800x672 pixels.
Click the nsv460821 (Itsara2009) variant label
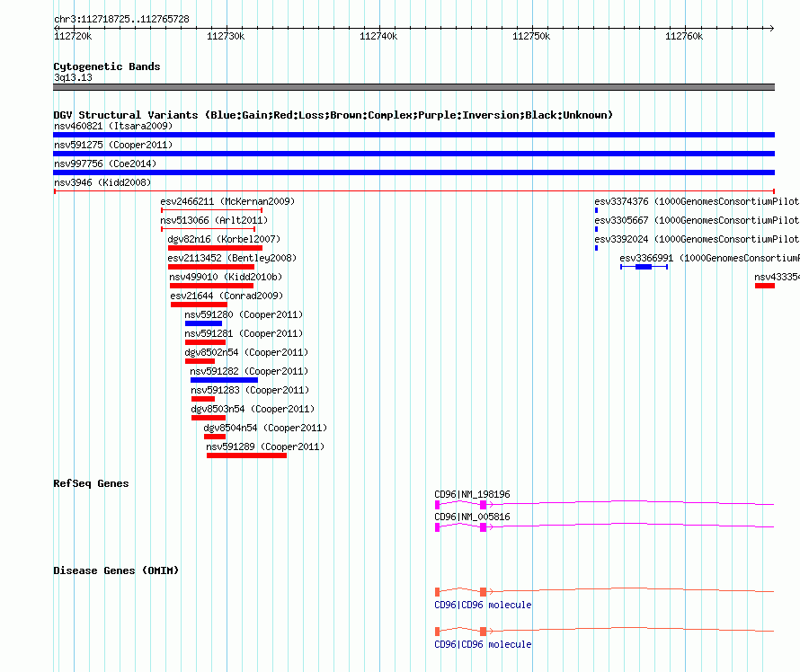point(113,126)
